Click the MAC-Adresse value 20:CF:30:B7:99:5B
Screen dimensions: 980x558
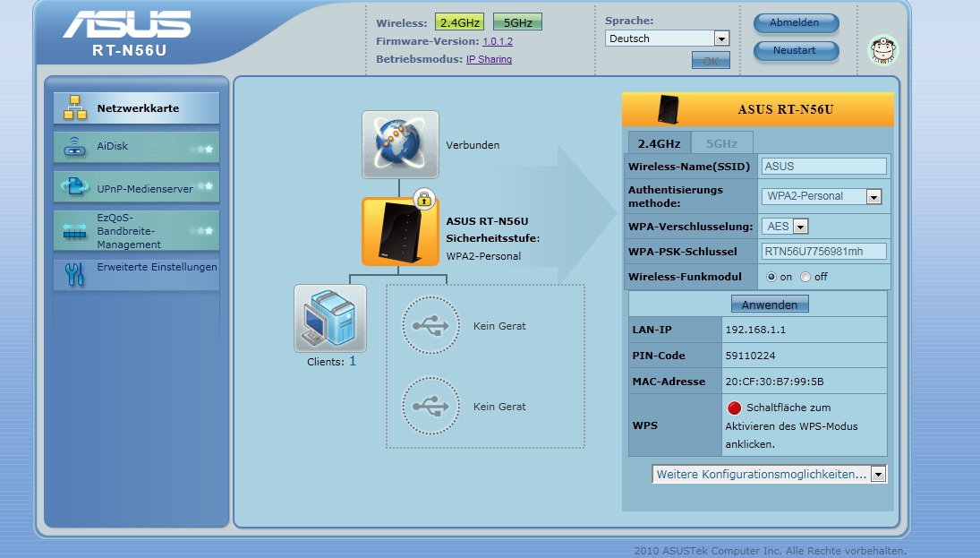click(774, 382)
